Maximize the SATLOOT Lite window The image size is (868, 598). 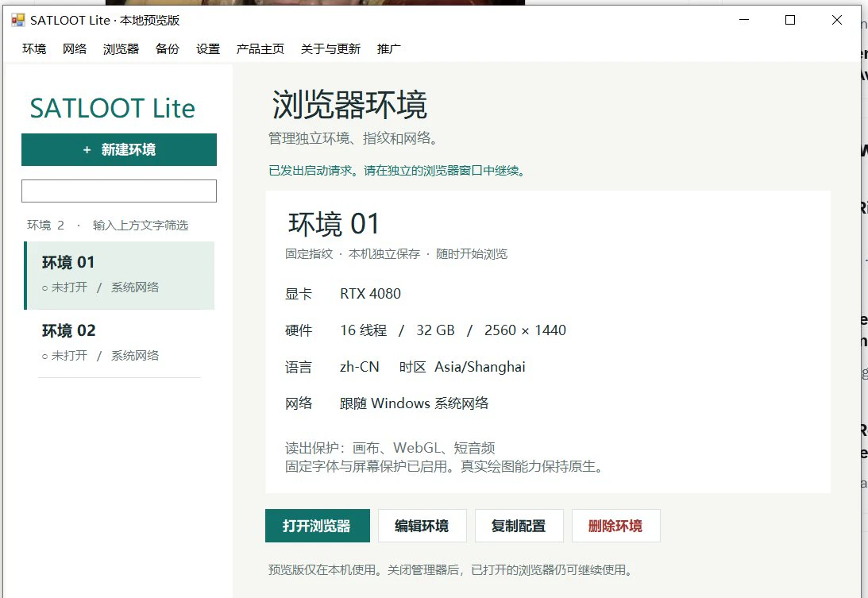[790, 20]
